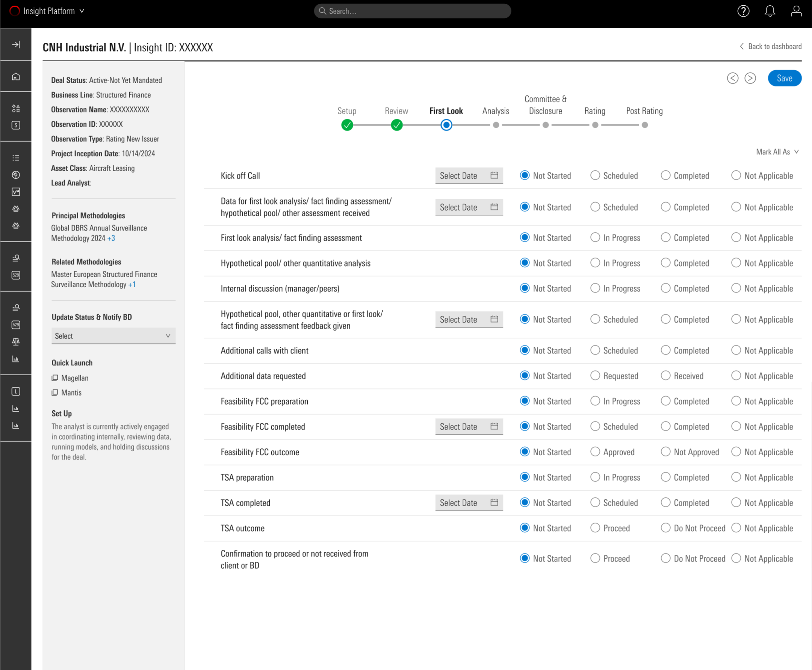Set Additional data requested to Requested
The width and height of the screenshot is (812, 670).
[595, 376]
